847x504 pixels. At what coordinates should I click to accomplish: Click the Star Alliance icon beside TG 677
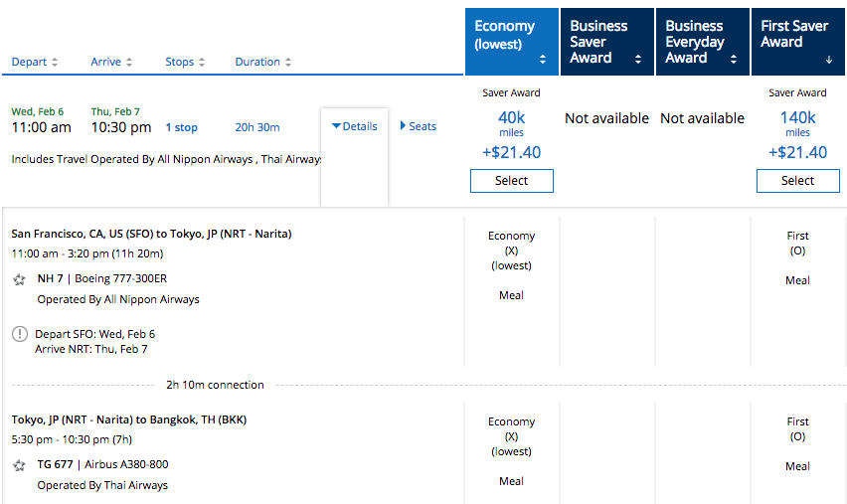point(20,465)
